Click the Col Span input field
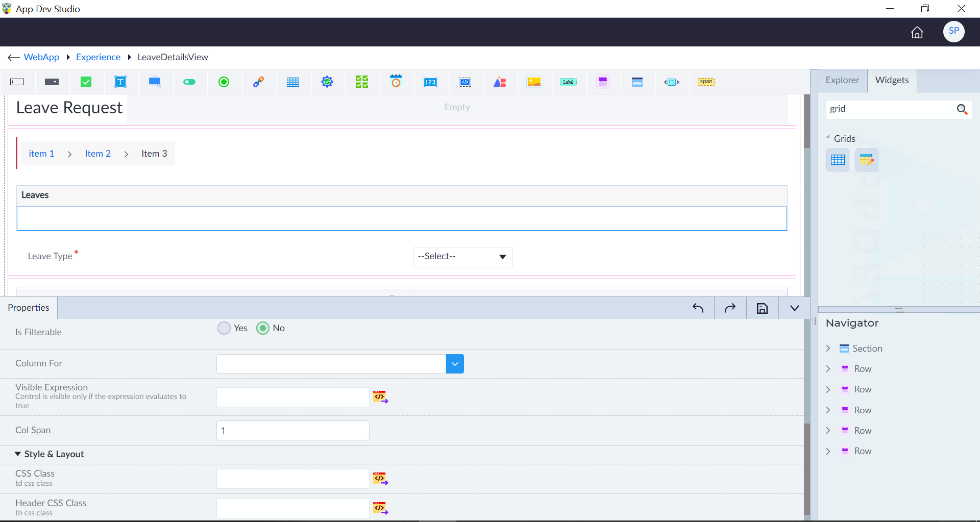This screenshot has height=522, width=980. pyautogui.click(x=293, y=431)
